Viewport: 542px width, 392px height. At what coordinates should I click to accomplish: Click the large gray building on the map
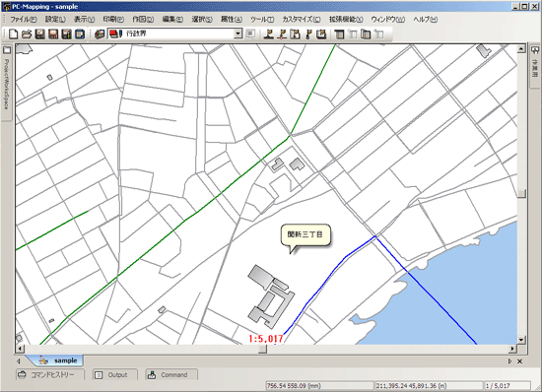tap(271, 296)
